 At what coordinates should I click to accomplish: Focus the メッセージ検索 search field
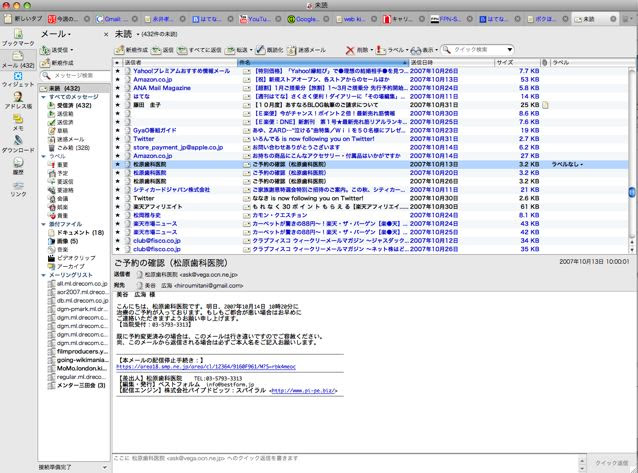[x=75, y=76]
